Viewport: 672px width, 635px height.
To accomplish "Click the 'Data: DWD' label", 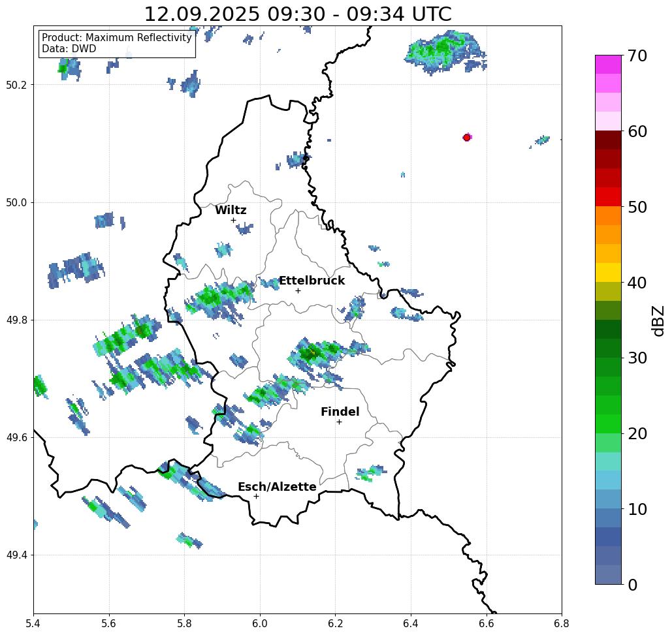I will tap(69, 49).
